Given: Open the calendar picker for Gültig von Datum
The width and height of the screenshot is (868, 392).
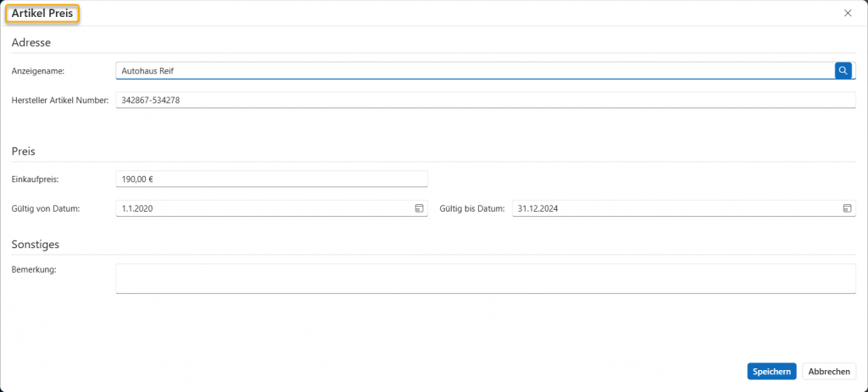Looking at the screenshot, I should [419, 208].
